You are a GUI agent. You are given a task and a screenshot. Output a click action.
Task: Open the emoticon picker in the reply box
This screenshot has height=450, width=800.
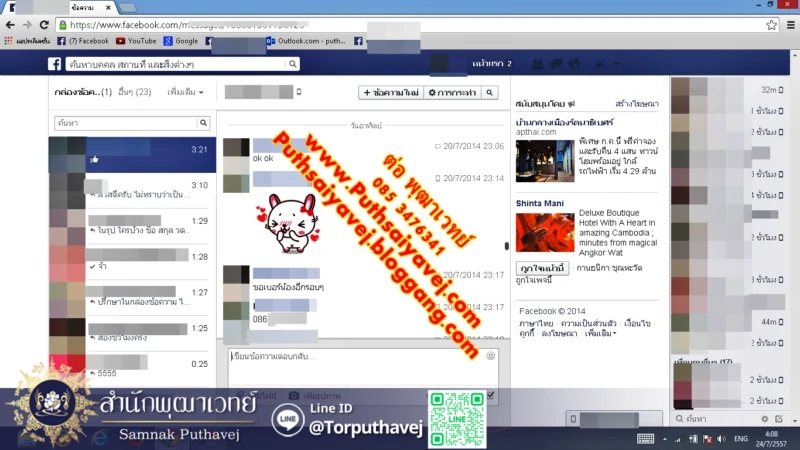(x=490, y=355)
